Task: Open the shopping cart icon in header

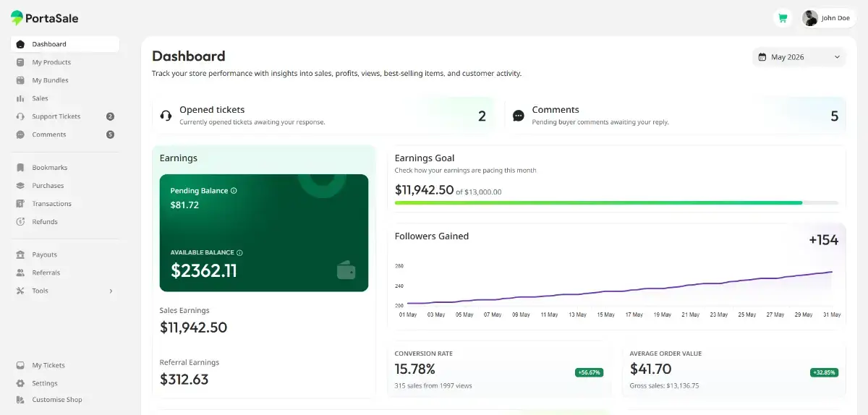Action: tap(782, 18)
